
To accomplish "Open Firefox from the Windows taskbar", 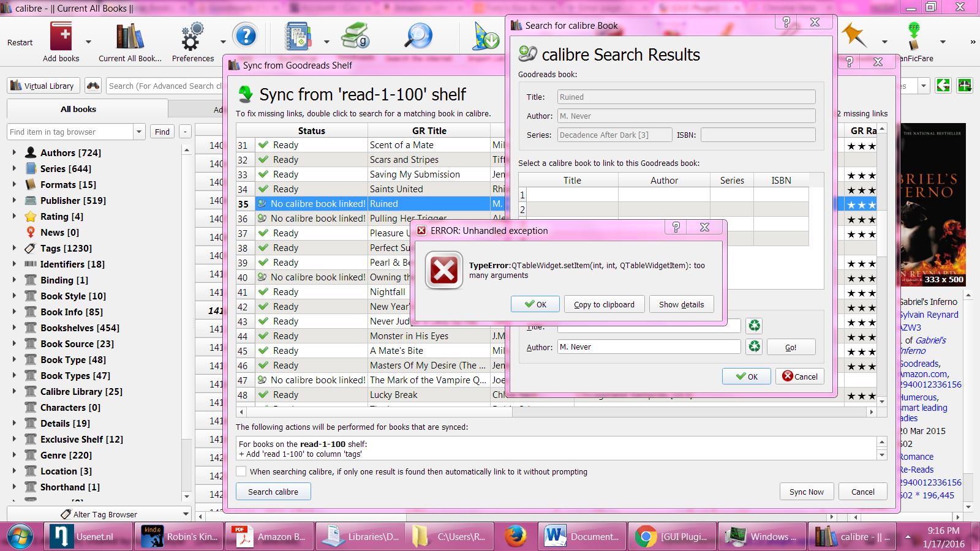I will 516,536.
